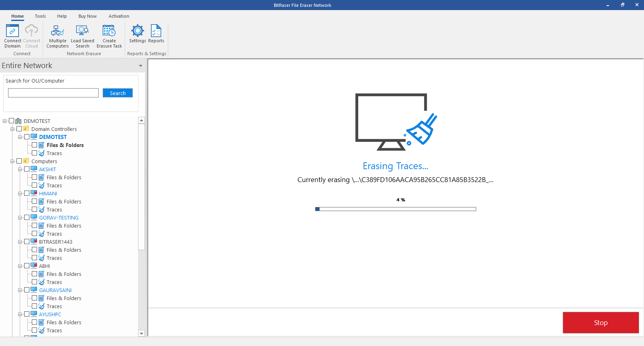Click the HIMANI computer icon
The height and width of the screenshot is (346, 644).
coord(34,193)
